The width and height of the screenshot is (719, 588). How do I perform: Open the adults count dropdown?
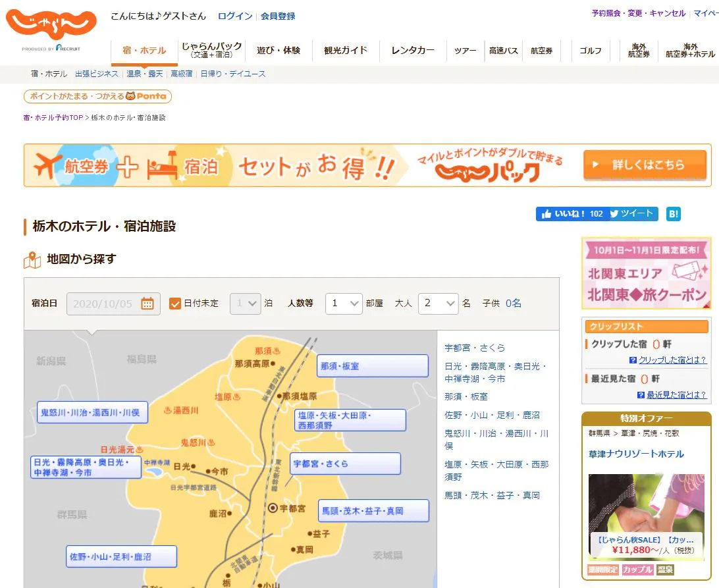pos(438,304)
